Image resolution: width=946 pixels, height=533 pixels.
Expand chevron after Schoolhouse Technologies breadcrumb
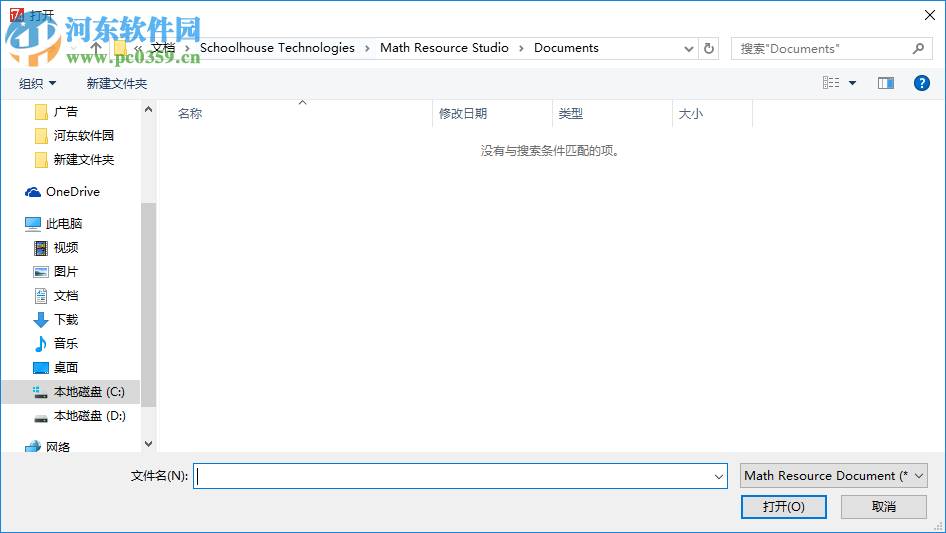(x=367, y=48)
